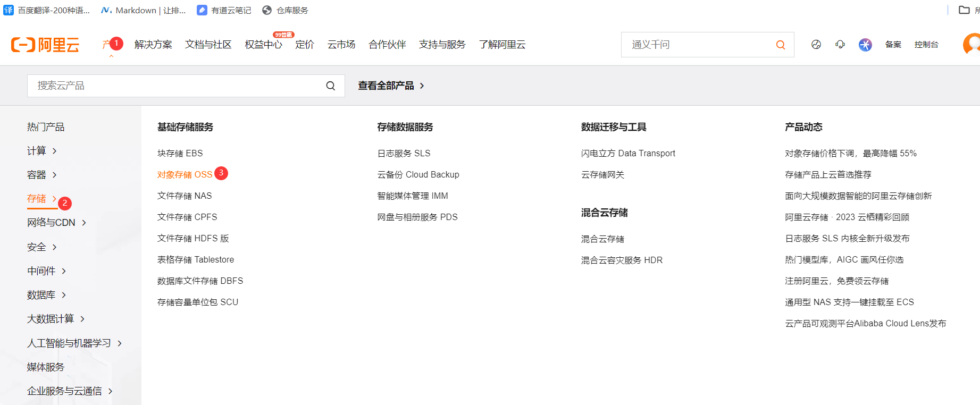Open 智能媒体管理 IMM product

pos(413,196)
